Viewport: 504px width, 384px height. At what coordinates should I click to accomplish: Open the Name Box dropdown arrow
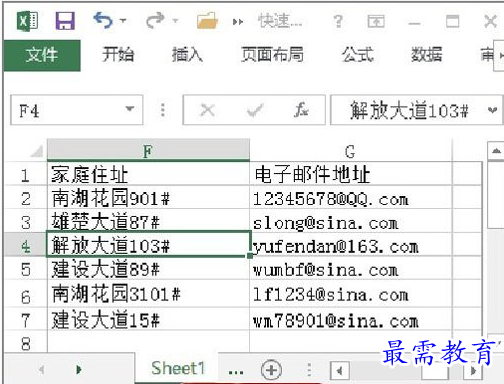point(130,109)
